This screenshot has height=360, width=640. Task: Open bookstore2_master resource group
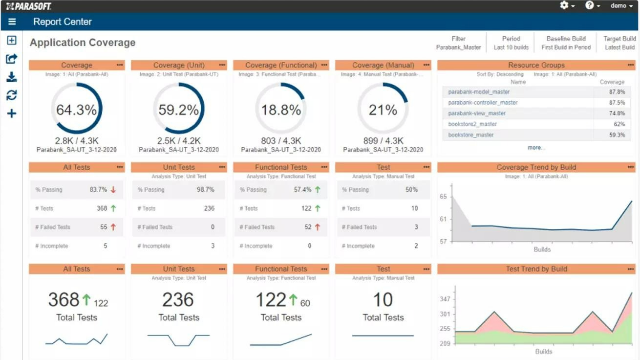[x=472, y=124]
